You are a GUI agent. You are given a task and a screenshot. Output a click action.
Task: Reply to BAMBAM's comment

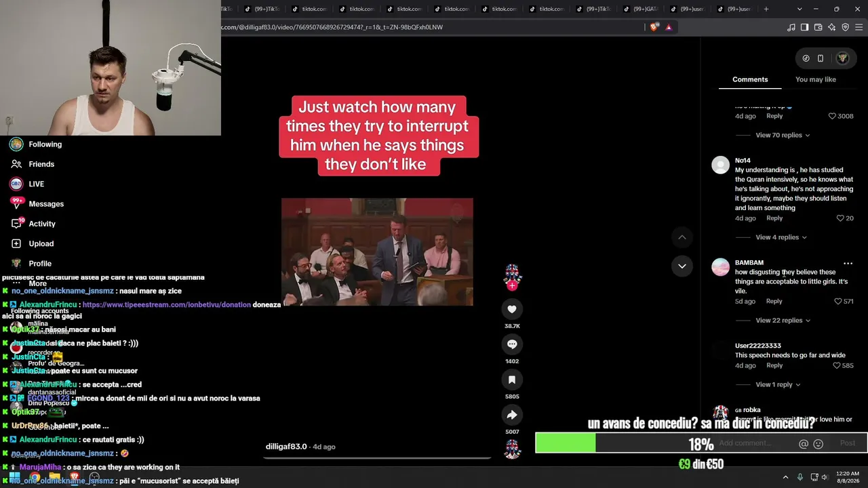774,302
